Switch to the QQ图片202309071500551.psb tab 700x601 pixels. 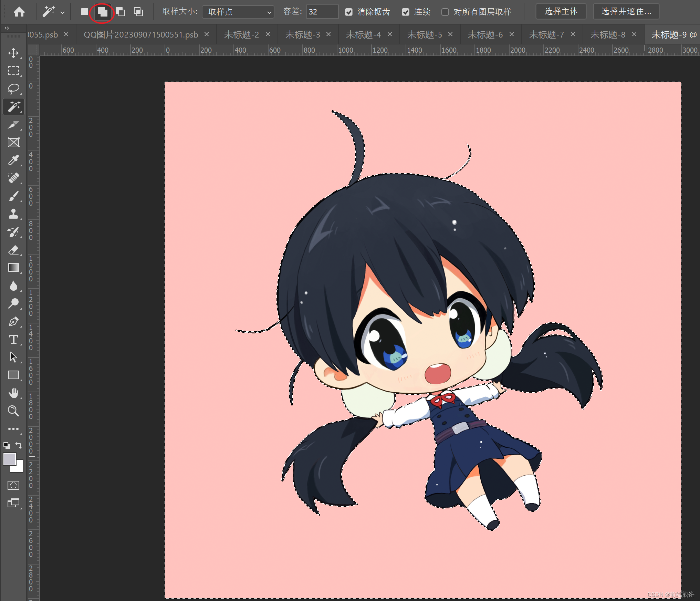point(141,34)
